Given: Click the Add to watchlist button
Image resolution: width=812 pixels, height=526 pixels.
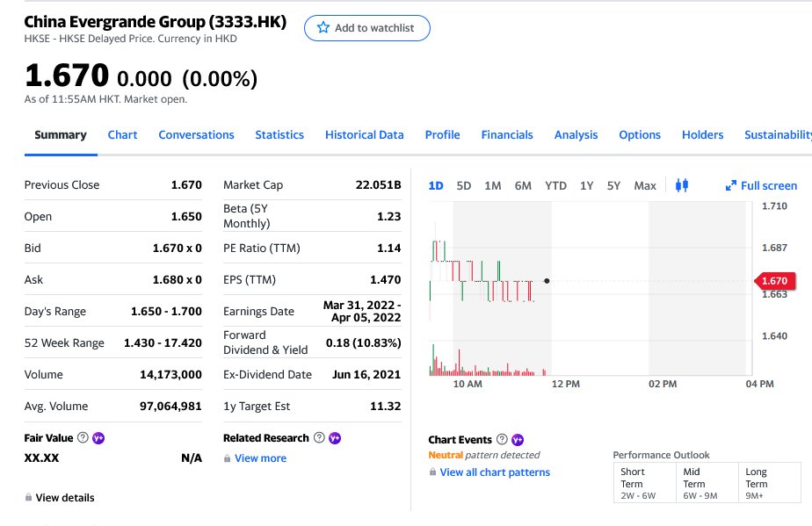Looking at the screenshot, I should point(367,28).
